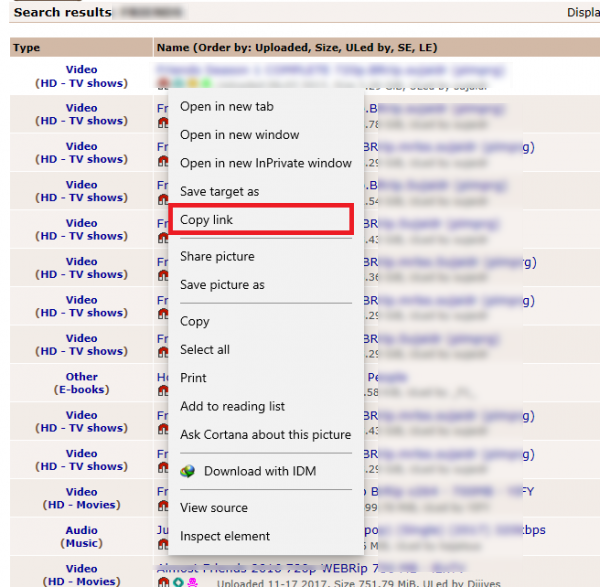Sort results by Uploaded in header
The image size is (600, 587).
282,48
